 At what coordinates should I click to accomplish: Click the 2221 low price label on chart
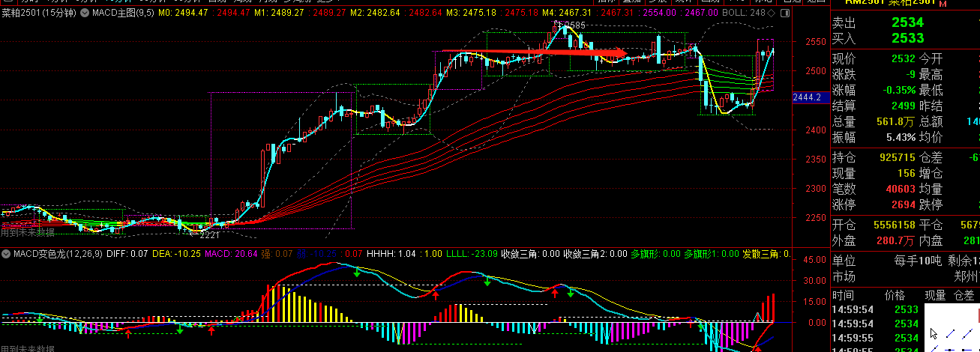[209, 234]
